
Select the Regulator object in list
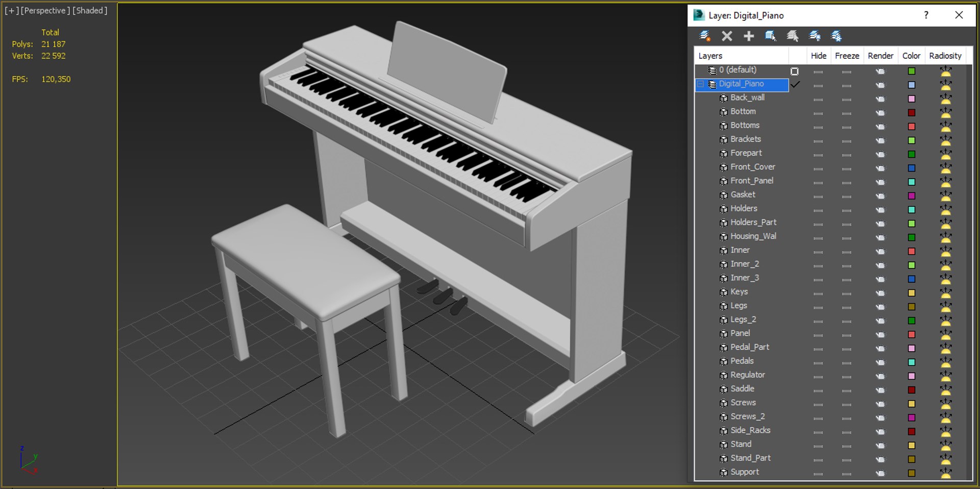(747, 375)
